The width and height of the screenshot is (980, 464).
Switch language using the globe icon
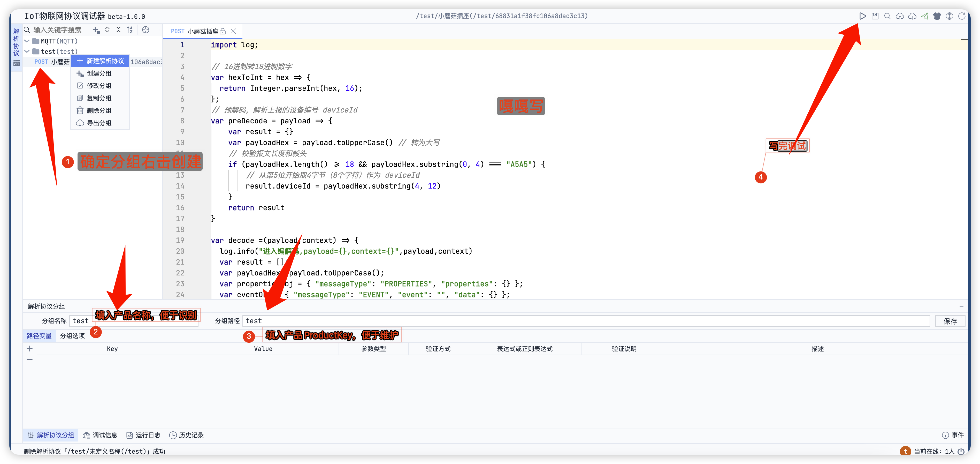coord(950,16)
